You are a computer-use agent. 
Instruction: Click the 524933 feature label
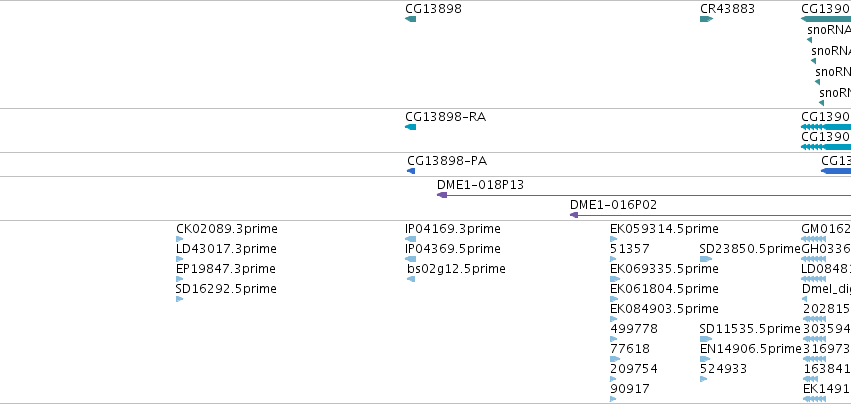coord(723,368)
